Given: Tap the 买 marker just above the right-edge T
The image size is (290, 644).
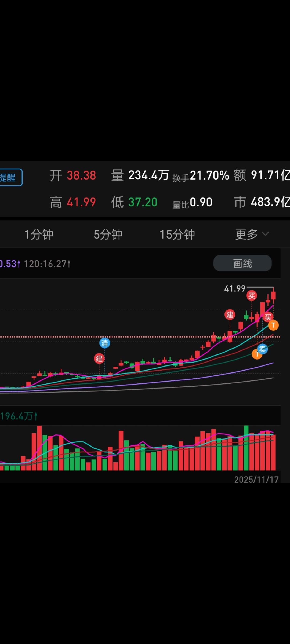Looking at the screenshot, I should [x=268, y=317].
